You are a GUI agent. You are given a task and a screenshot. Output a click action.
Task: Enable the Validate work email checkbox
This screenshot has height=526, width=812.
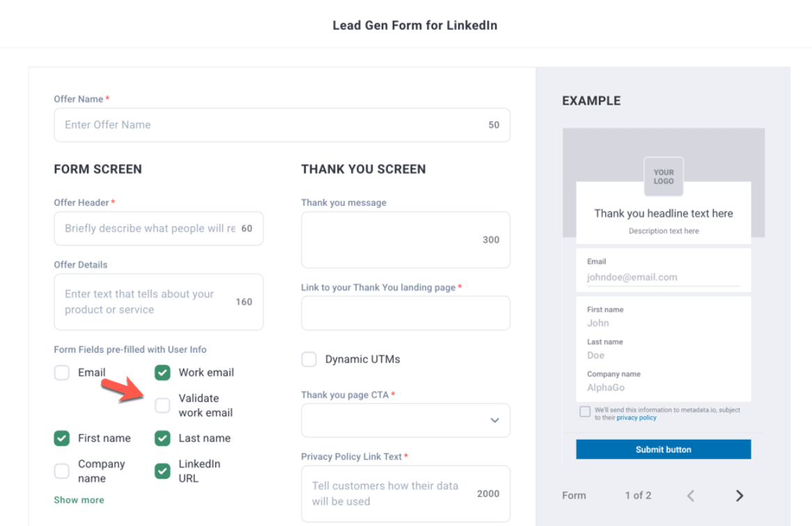pyautogui.click(x=162, y=405)
